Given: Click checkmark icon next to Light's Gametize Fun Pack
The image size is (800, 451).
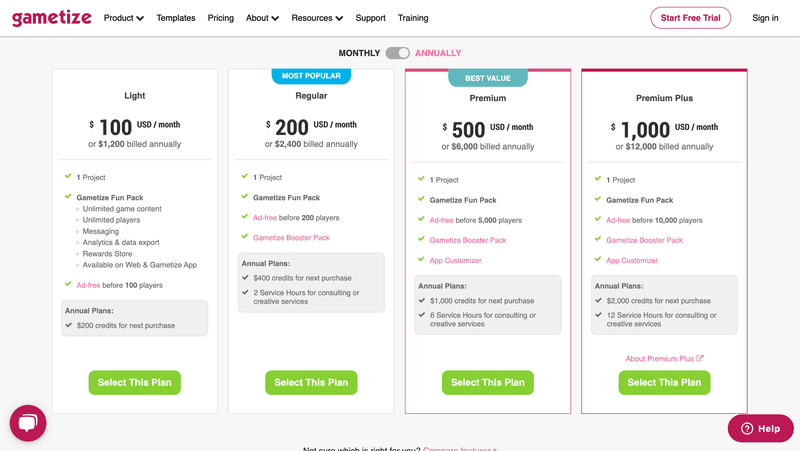Looking at the screenshot, I should (x=68, y=197).
